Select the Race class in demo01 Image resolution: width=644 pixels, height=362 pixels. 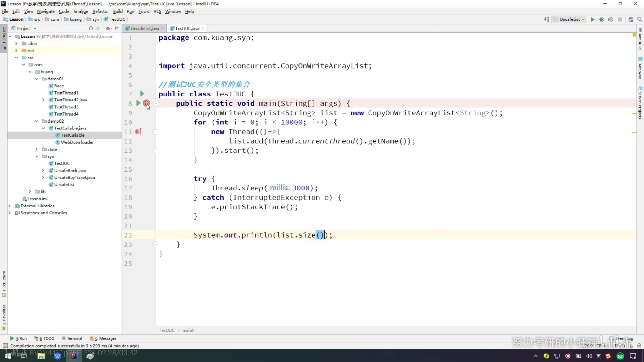[x=59, y=86]
